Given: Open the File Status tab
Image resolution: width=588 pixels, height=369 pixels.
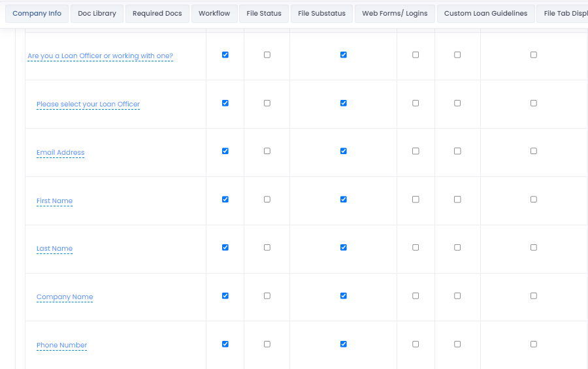Looking at the screenshot, I should point(264,14).
